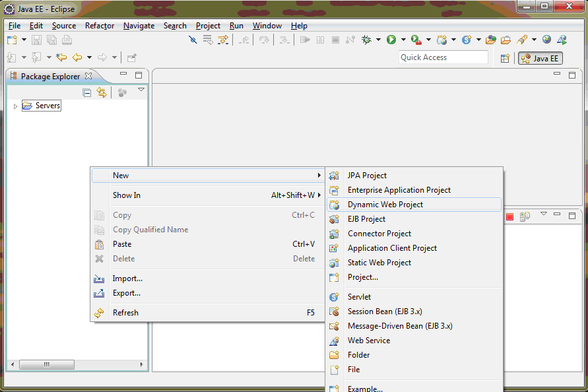
Task: Click the Open Type toolbar icon
Action: 491,40
